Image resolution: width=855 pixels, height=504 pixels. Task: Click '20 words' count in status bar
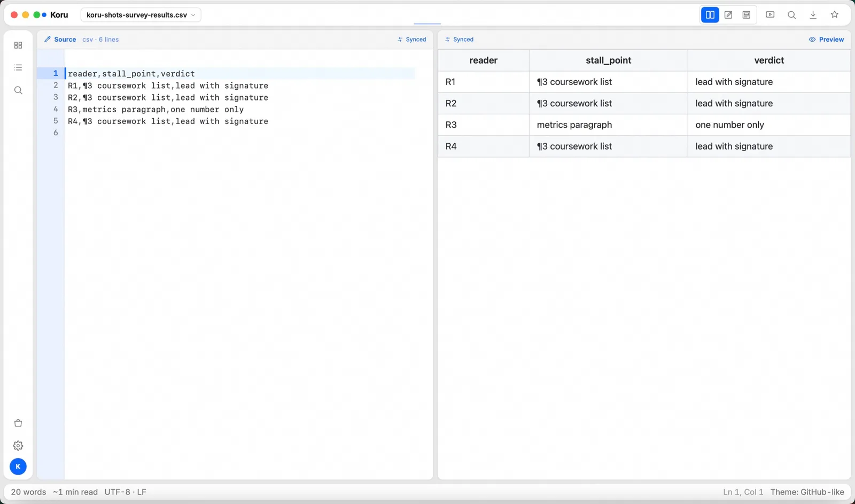pyautogui.click(x=28, y=492)
